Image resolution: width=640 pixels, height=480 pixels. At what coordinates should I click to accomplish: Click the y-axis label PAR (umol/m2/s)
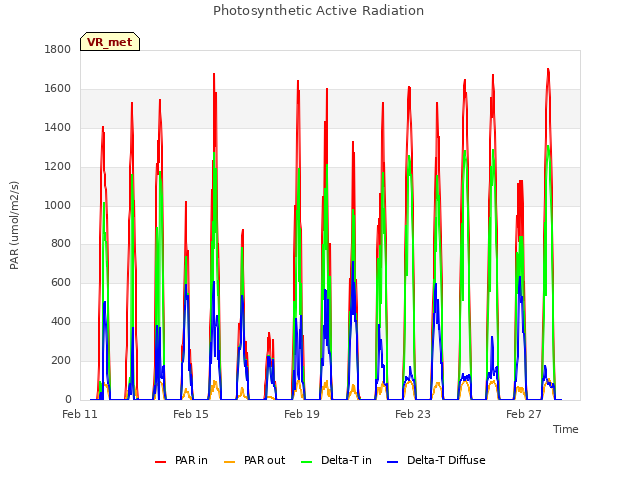pos(14,225)
